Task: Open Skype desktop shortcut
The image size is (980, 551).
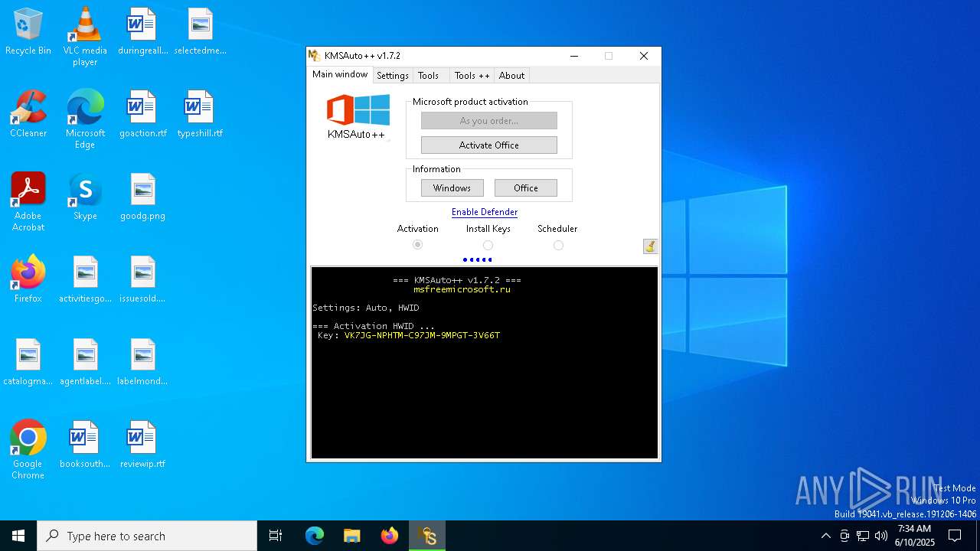Action: (x=85, y=197)
